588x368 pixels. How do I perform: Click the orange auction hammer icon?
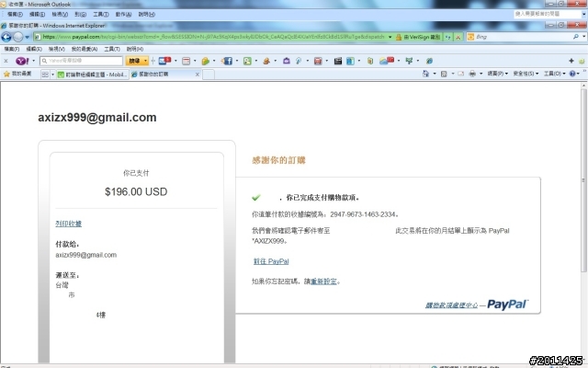[266, 61]
